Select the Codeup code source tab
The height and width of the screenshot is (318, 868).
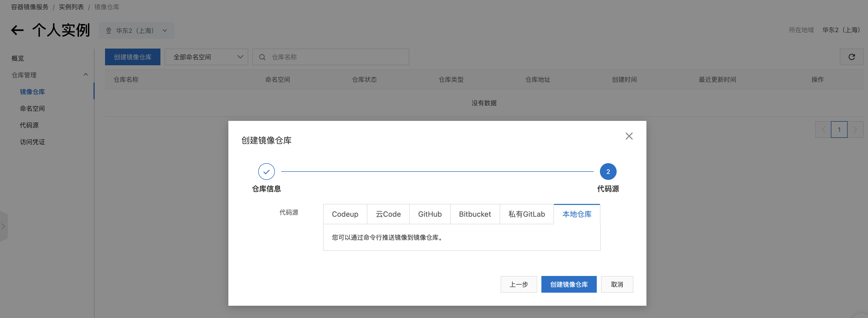345,214
